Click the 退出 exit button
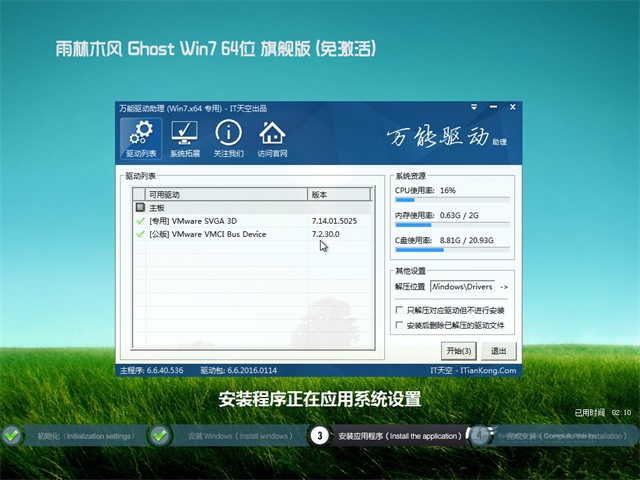The width and height of the screenshot is (640, 480). click(x=498, y=351)
